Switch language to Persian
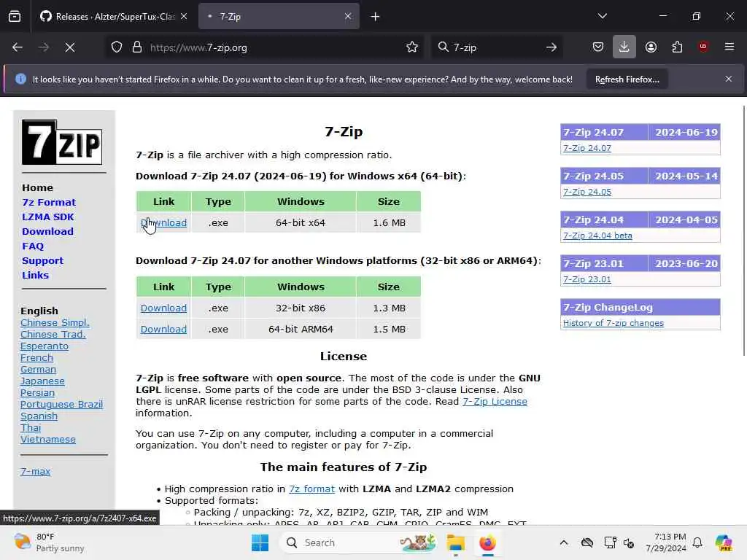Image resolution: width=747 pixels, height=560 pixels. point(38,393)
